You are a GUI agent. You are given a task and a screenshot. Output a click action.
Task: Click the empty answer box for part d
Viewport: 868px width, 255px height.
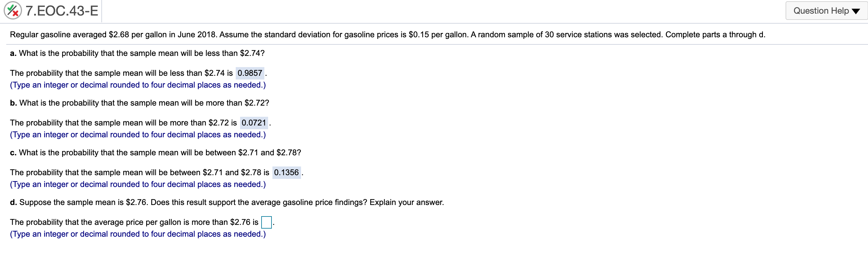[x=267, y=222]
